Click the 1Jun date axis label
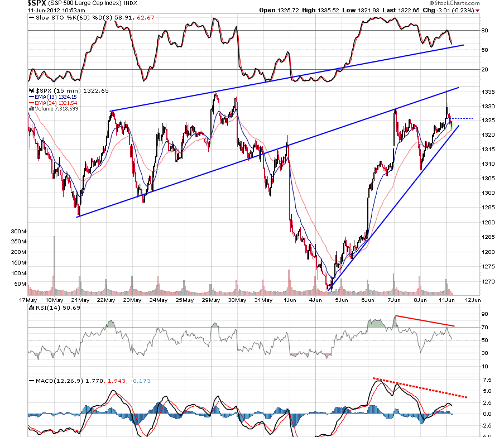 [290, 300]
